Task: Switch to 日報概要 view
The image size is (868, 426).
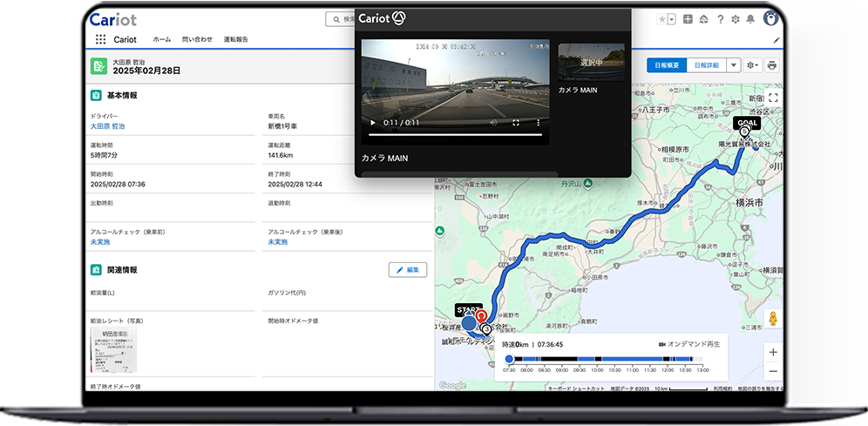Action: pyautogui.click(x=667, y=65)
